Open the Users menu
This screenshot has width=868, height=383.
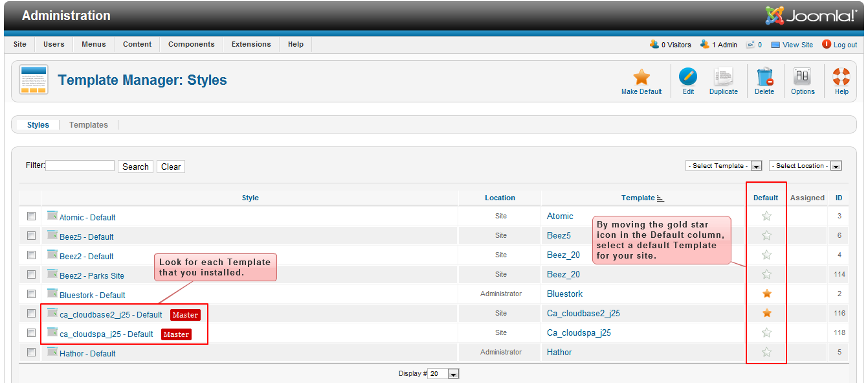pos(54,44)
